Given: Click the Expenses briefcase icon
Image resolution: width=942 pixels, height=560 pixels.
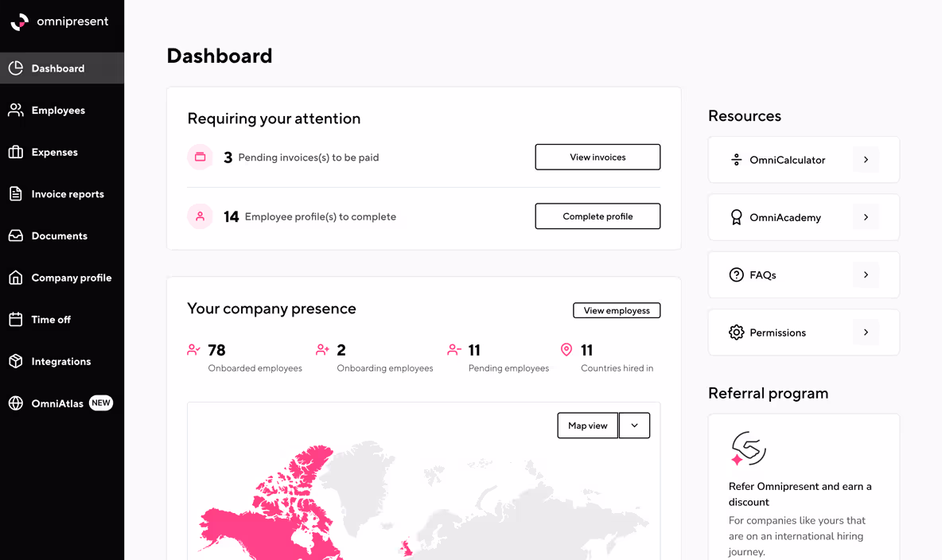Looking at the screenshot, I should click(16, 152).
